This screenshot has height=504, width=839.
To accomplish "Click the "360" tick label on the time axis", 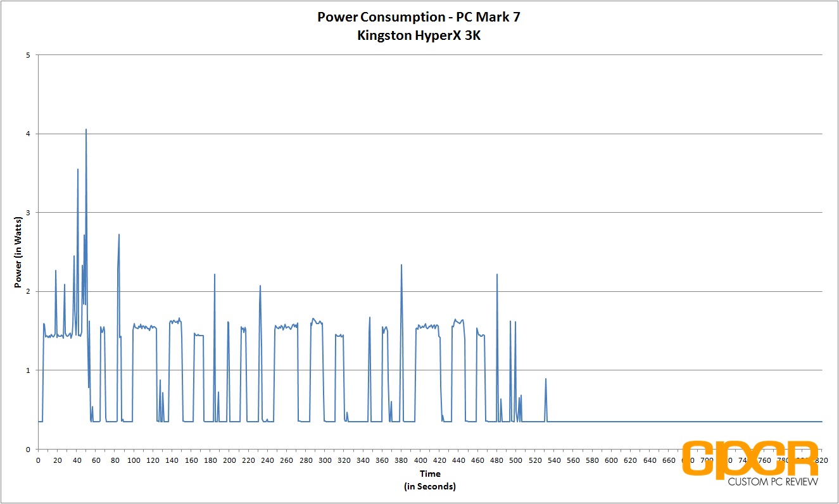I will (x=382, y=460).
